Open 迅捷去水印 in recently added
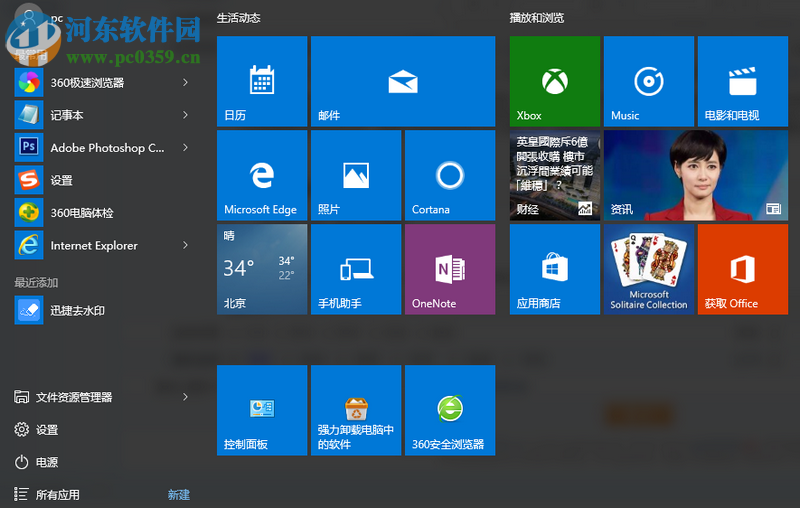 pos(77,311)
